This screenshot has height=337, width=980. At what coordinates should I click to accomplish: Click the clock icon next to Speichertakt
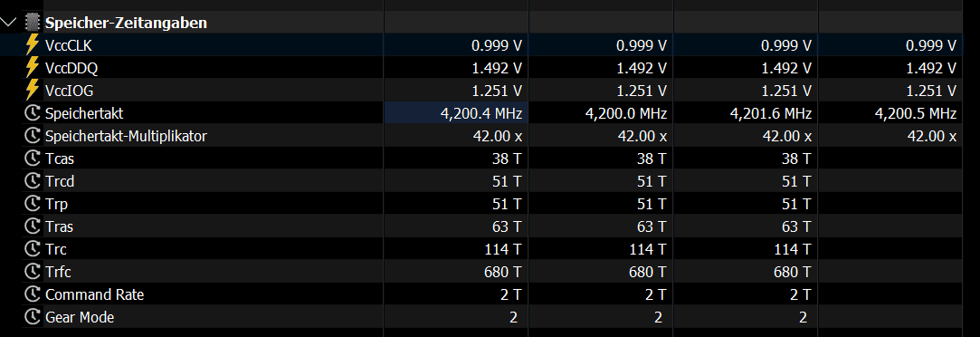click(x=32, y=113)
